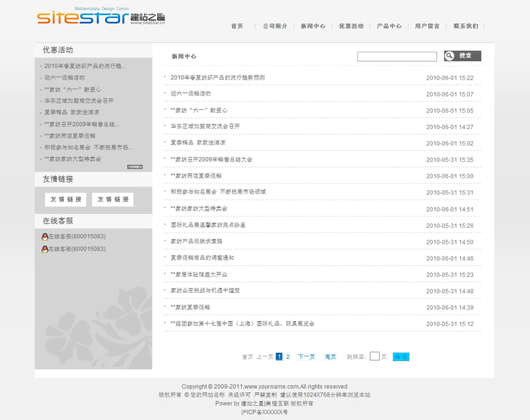Go to 首页 in the top navigation
Viewport: 530px width, 420px height.
coord(237,26)
